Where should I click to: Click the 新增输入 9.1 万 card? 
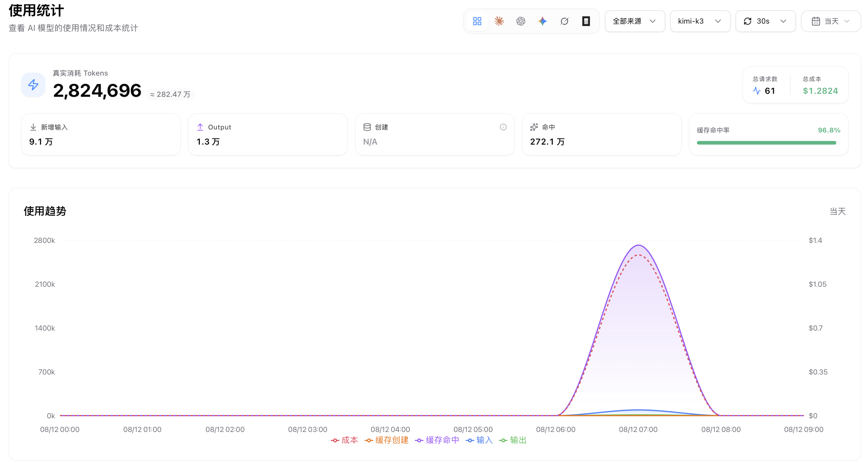click(x=101, y=134)
